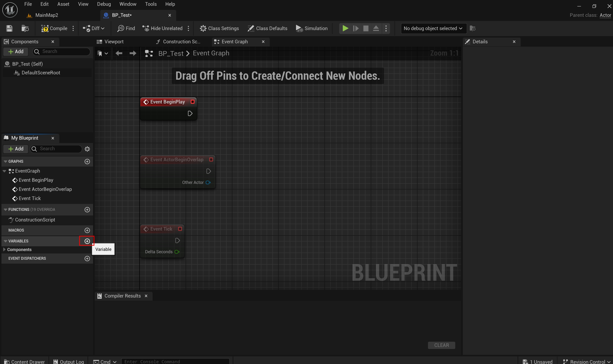
Task: Add a new event dispatcher with plus icon
Action: tap(87, 259)
